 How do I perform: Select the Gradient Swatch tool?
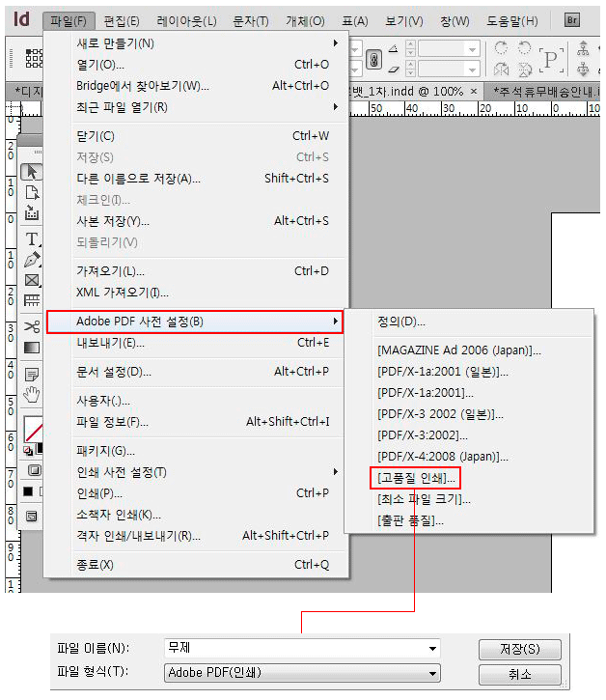tap(32, 348)
